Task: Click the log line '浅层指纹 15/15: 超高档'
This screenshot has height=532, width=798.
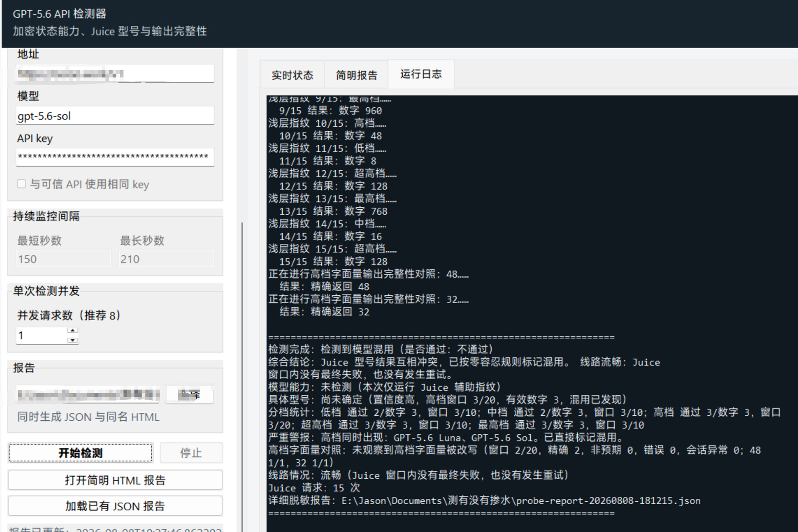Action: coord(332,249)
